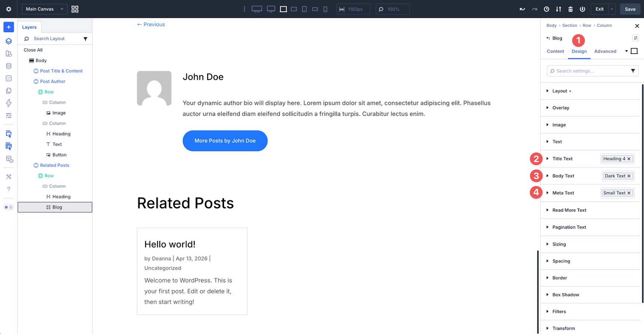Screen dimensions: 644x334
Task: Click the filter funnel in settings search
Action: [x=633, y=71]
